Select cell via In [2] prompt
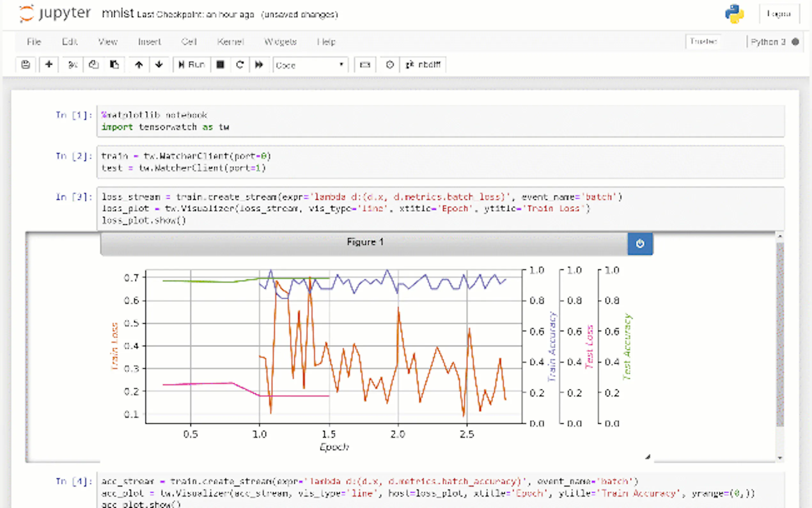This screenshot has width=812, height=508. click(x=74, y=156)
